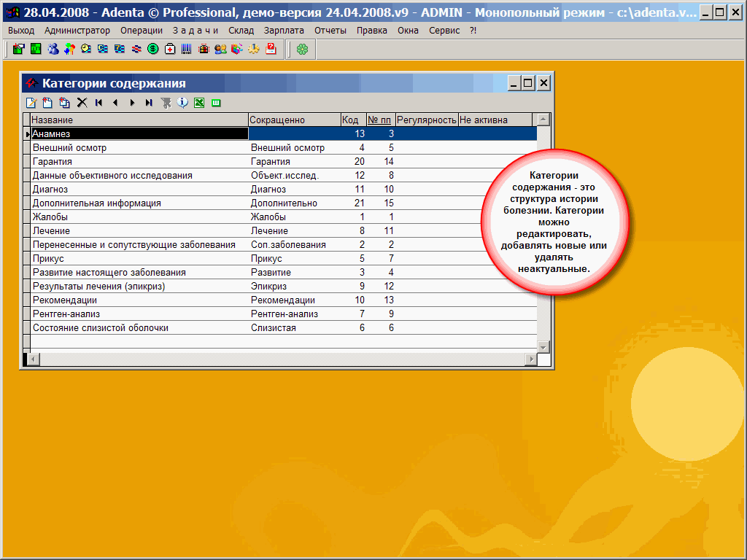Click the green flower icon in toolbar
The image size is (747, 560).
pyautogui.click(x=302, y=49)
